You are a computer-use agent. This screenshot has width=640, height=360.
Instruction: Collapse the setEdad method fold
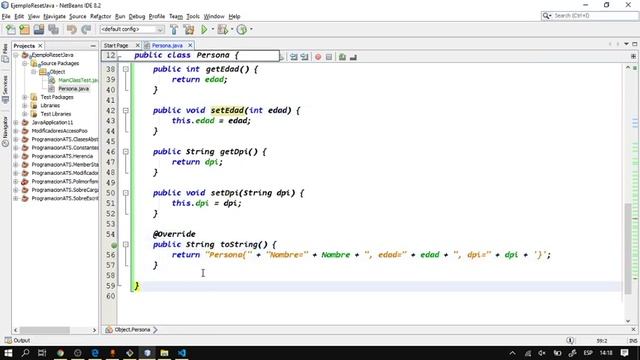(126, 111)
